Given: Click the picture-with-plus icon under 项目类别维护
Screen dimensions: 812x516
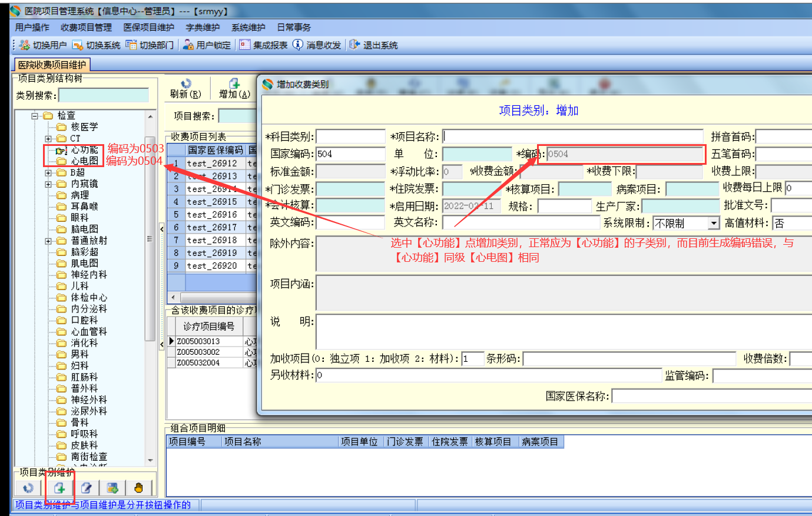Looking at the screenshot, I should [x=112, y=488].
